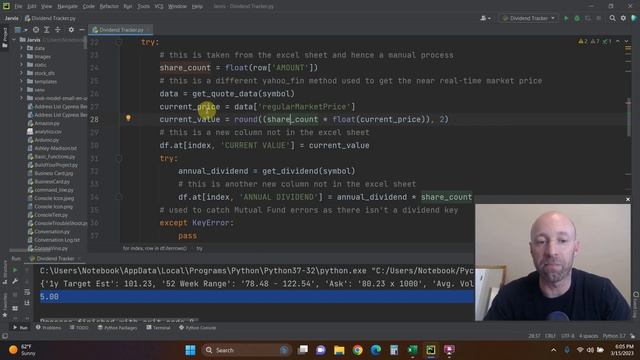Open ConsoleTest.py in project tree
Screen dimensions: 640x360
point(47,215)
